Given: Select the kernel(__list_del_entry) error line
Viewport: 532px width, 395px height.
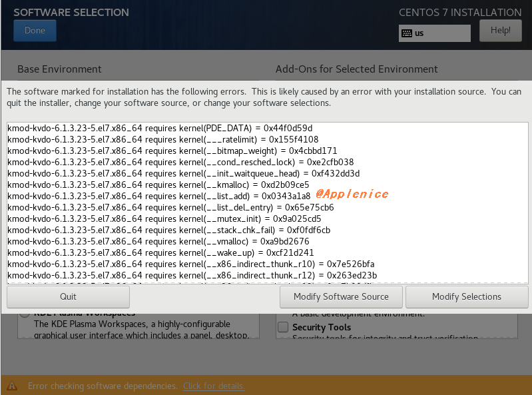Looking at the screenshot, I should [170, 207].
